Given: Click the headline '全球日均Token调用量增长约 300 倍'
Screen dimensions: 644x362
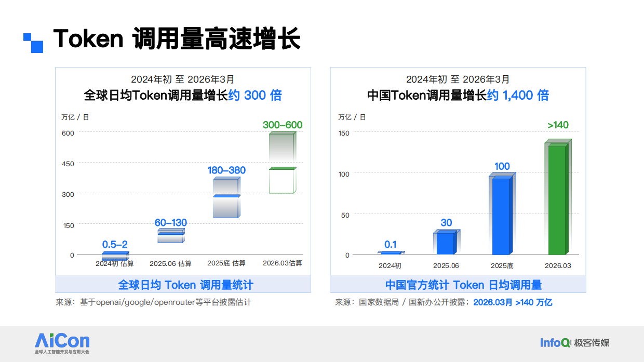Looking at the screenshot, I should tap(183, 96).
